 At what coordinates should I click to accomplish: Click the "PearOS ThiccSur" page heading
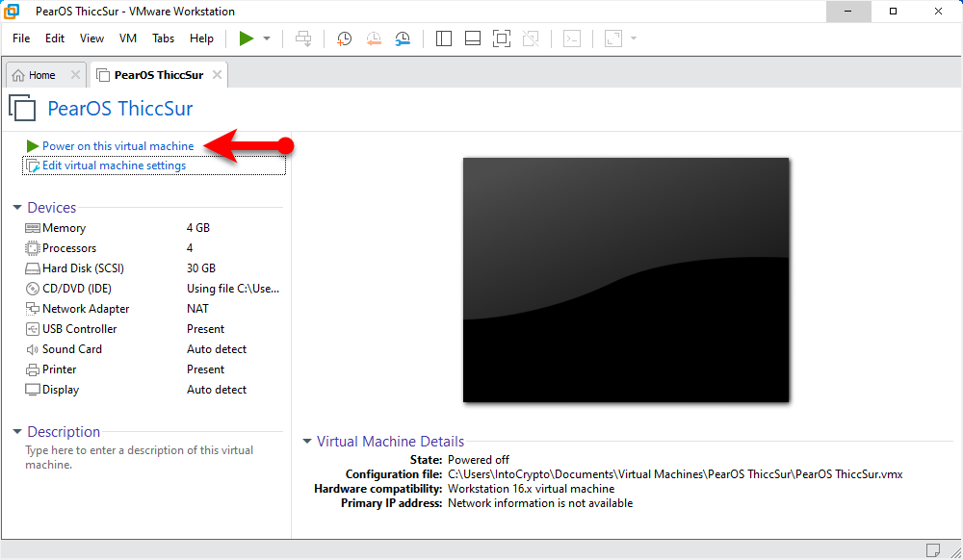120,109
